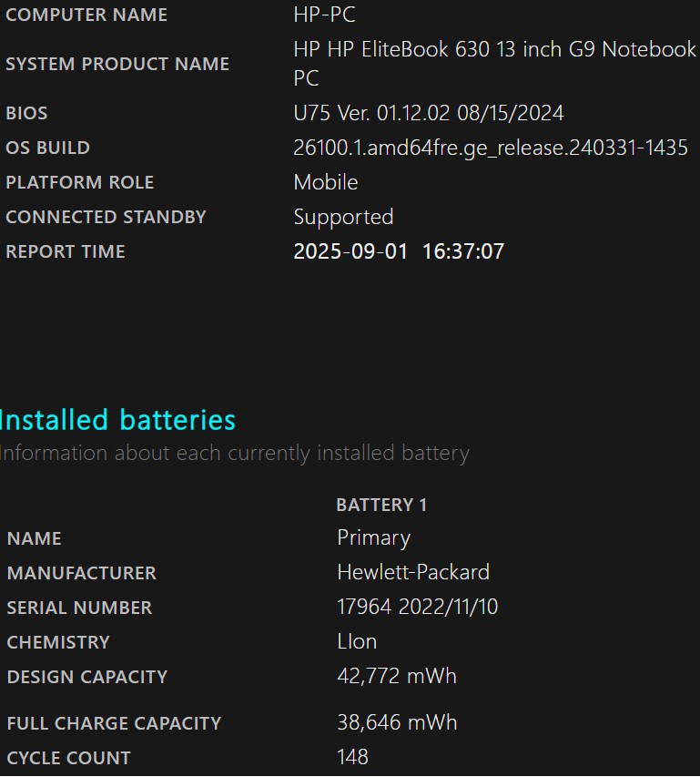Select the report time 16:37:07

click(x=462, y=251)
